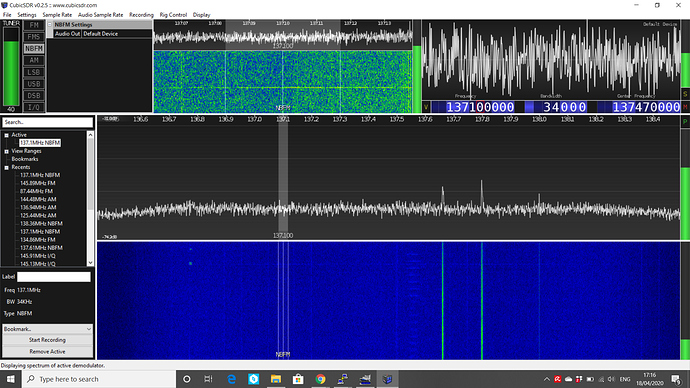This screenshot has height=388, width=690.
Task: Toggle the M mute button
Action: click(685, 106)
